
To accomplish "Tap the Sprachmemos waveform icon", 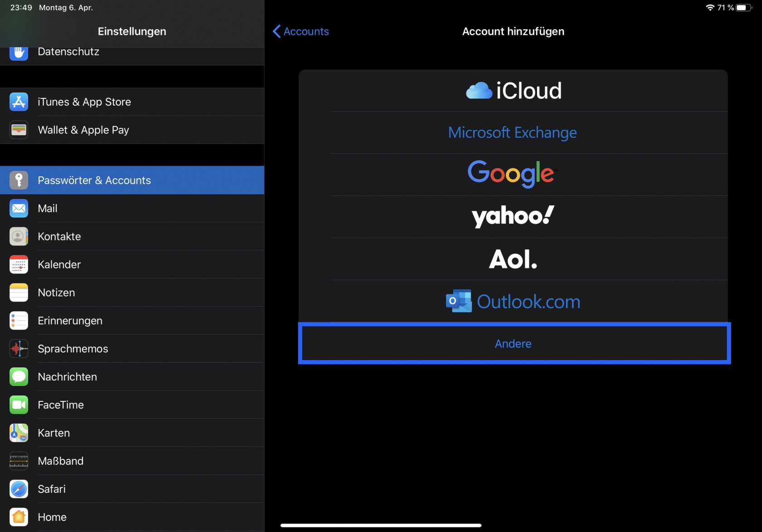I will pos(19,349).
